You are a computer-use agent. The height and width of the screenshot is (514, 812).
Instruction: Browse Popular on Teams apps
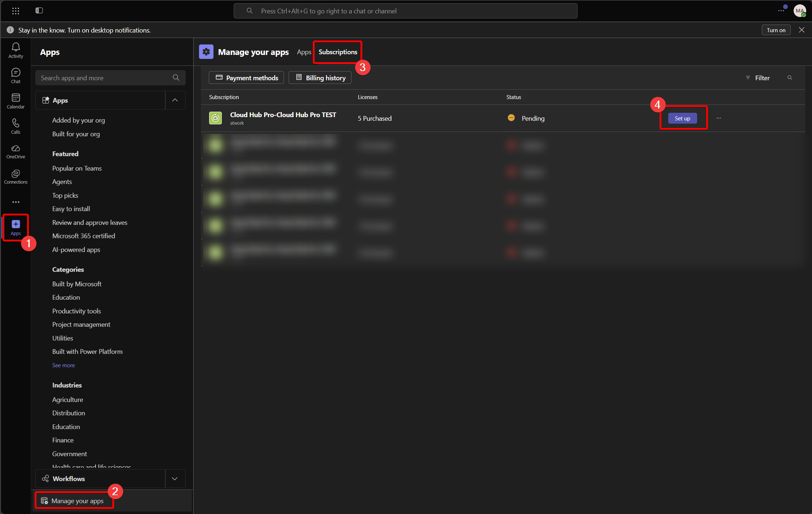77,168
